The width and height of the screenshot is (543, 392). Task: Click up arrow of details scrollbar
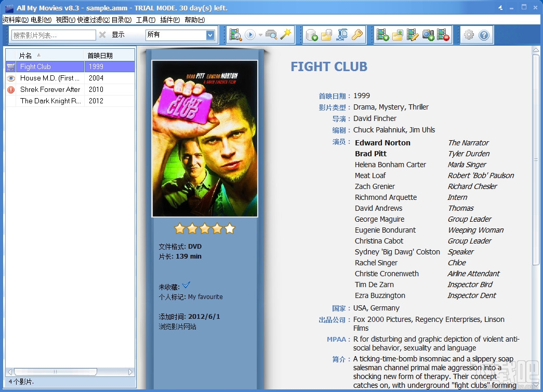(536, 50)
